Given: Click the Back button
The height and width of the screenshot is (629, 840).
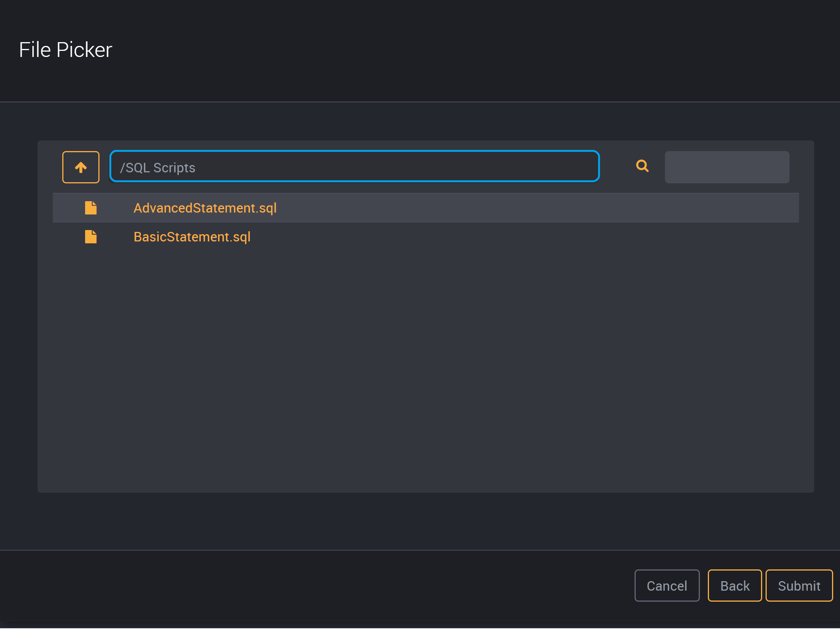Looking at the screenshot, I should [x=734, y=585].
